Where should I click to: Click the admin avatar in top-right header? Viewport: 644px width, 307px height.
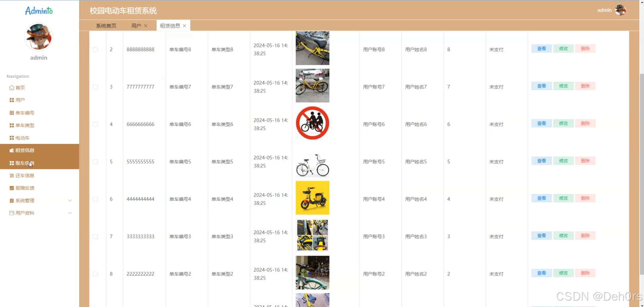[621, 10]
